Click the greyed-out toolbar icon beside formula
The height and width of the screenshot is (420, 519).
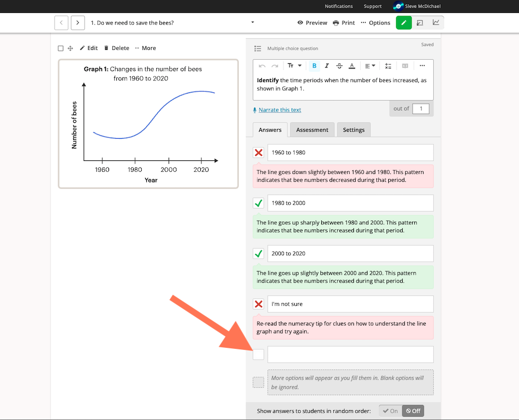(405, 66)
